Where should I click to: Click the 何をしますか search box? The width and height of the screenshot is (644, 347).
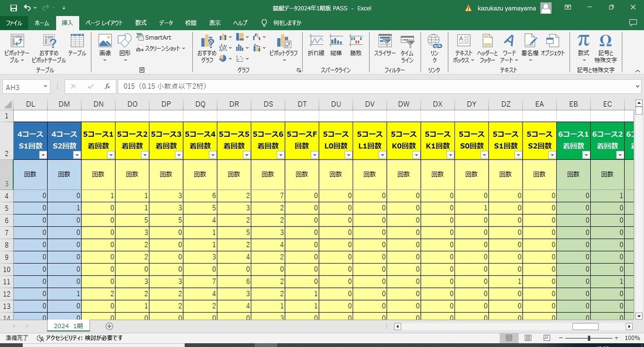coord(287,23)
